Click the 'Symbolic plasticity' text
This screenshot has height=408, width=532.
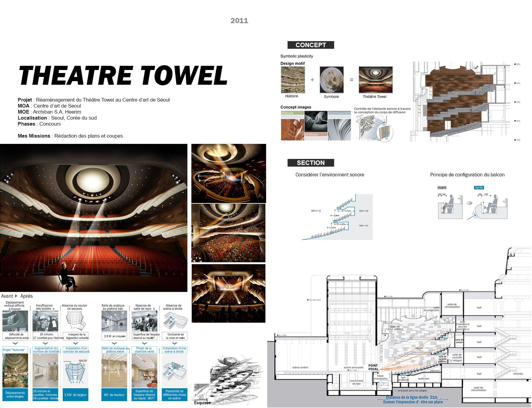pos(297,56)
